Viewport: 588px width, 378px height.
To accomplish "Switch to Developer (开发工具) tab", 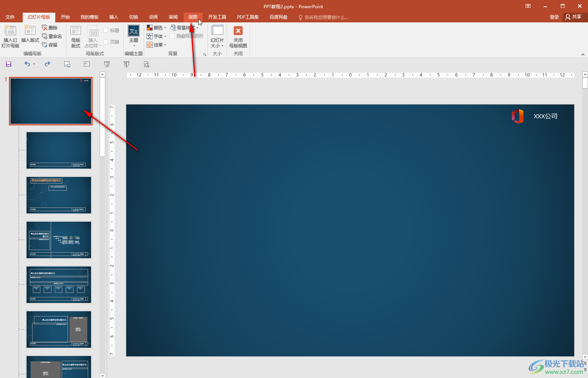I will (217, 17).
